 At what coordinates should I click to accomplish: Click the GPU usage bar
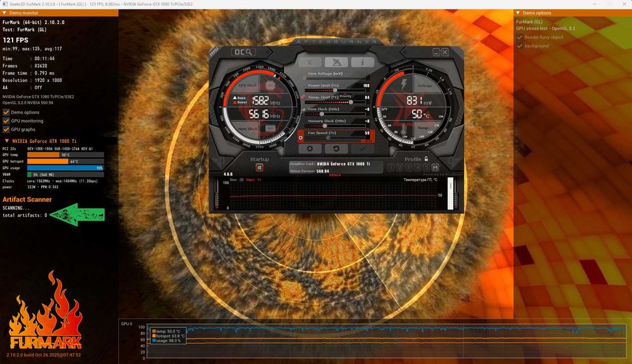pos(66,167)
